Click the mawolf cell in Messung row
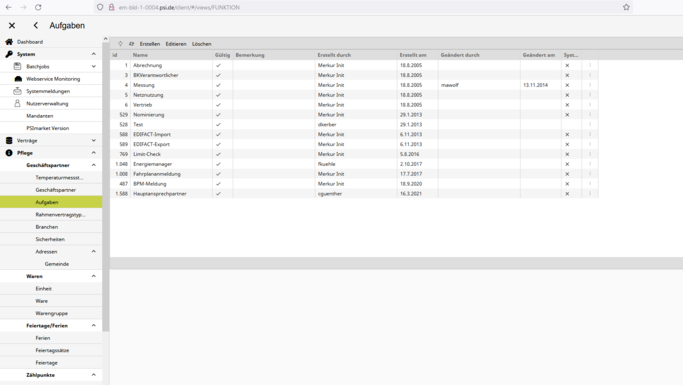Screen dimensions: 683x385 click(450, 85)
